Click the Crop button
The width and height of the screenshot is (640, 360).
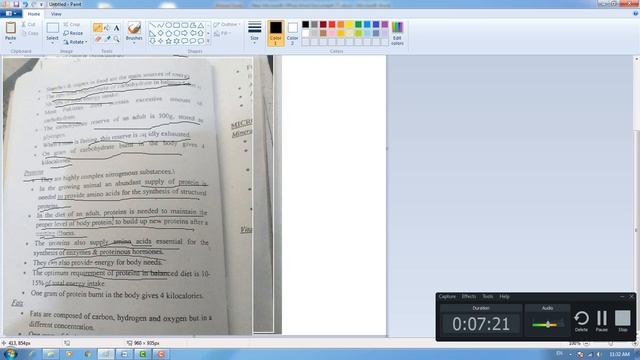[72, 24]
